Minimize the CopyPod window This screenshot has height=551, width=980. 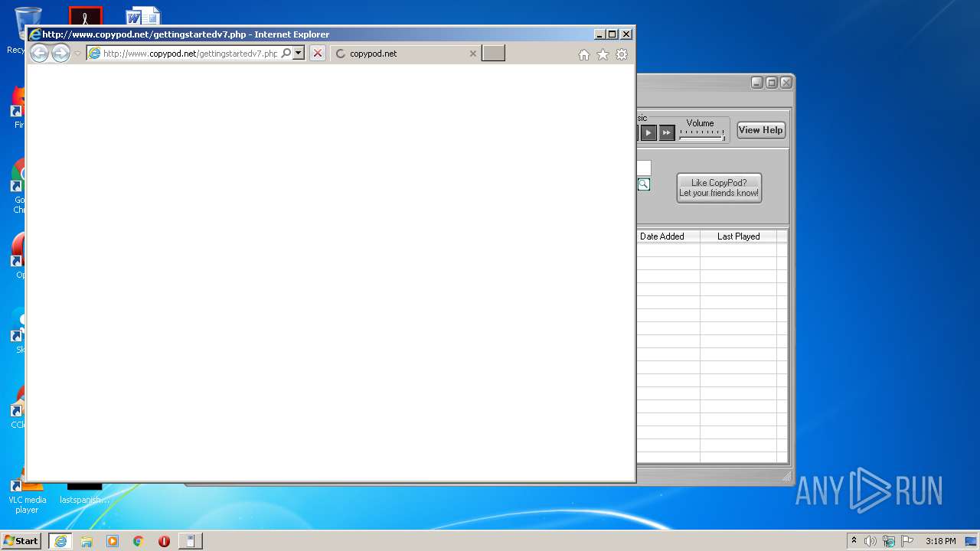757,83
